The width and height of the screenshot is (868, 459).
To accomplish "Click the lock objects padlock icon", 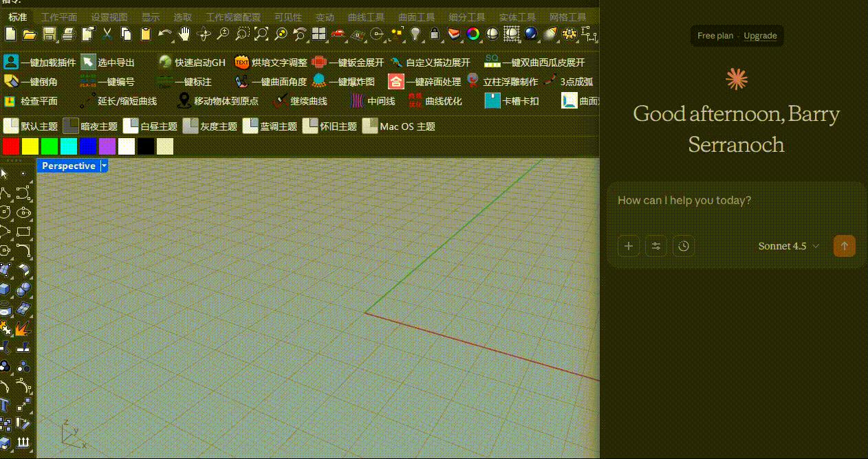I will click(434, 34).
